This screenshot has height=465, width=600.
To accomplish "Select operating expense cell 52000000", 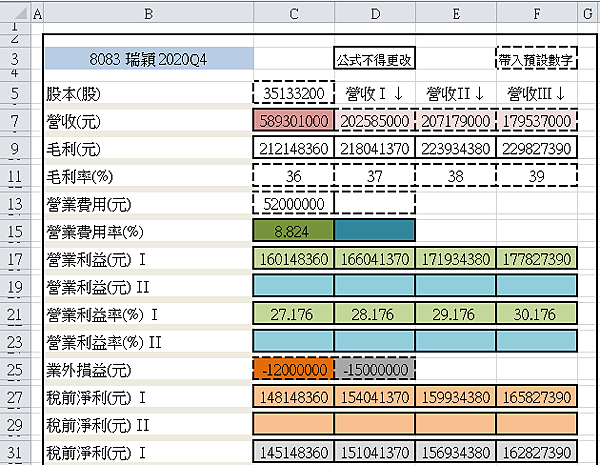I will (293, 204).
